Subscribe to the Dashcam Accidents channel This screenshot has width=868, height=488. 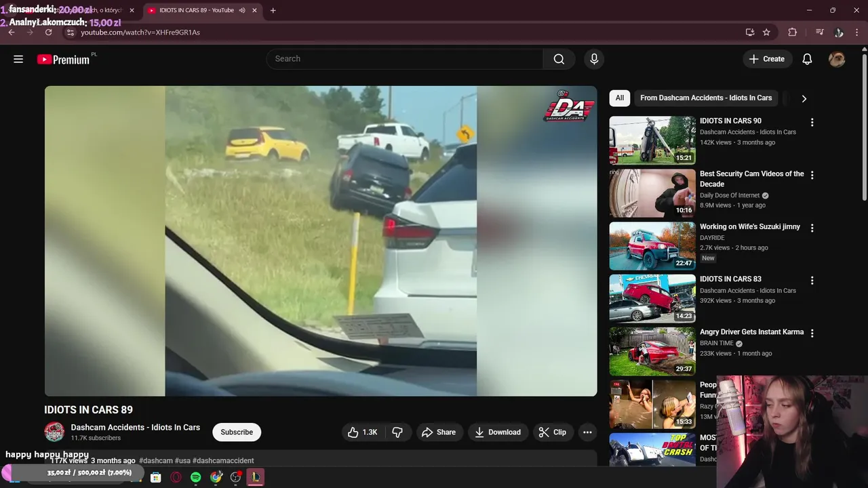point(237,432)
